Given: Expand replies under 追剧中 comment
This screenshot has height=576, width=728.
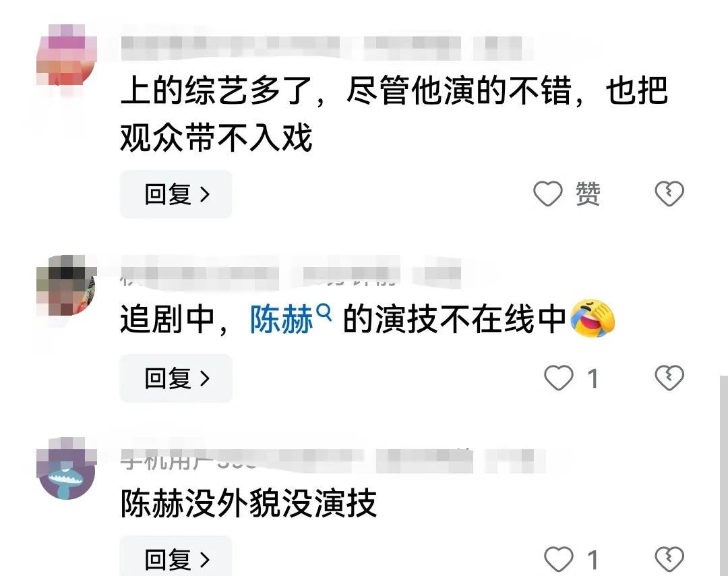Looking at the screenshot, I should point(176,378).
